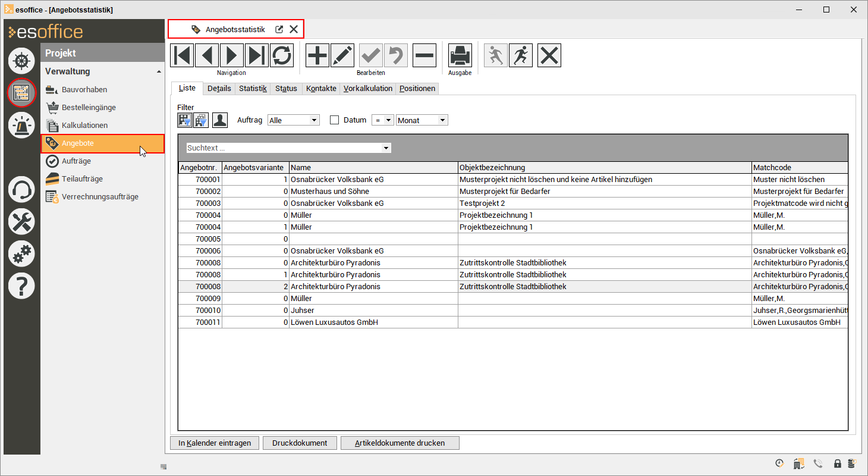
Task: Open Aufträge in the sidebar
Action: point(76,161)
